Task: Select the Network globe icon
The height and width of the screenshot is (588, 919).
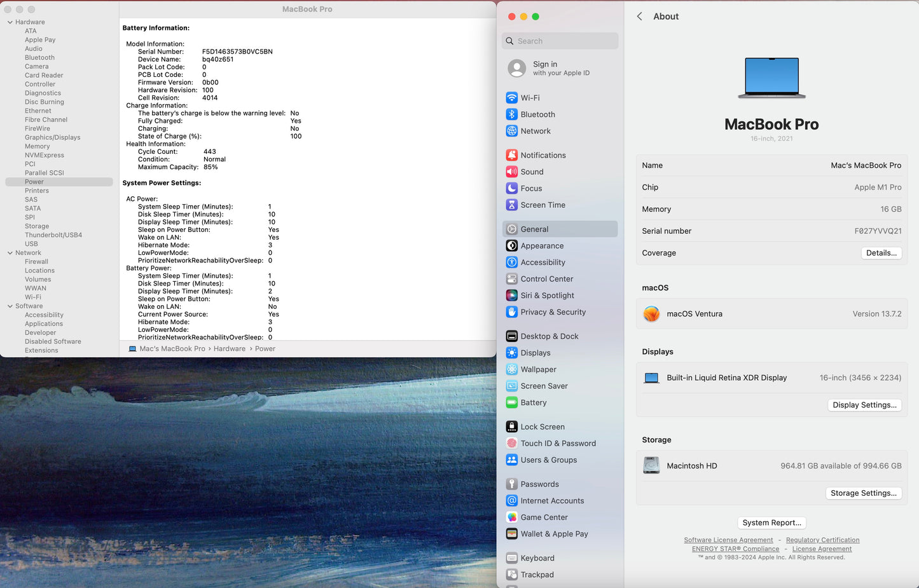Action: point(512,131)
